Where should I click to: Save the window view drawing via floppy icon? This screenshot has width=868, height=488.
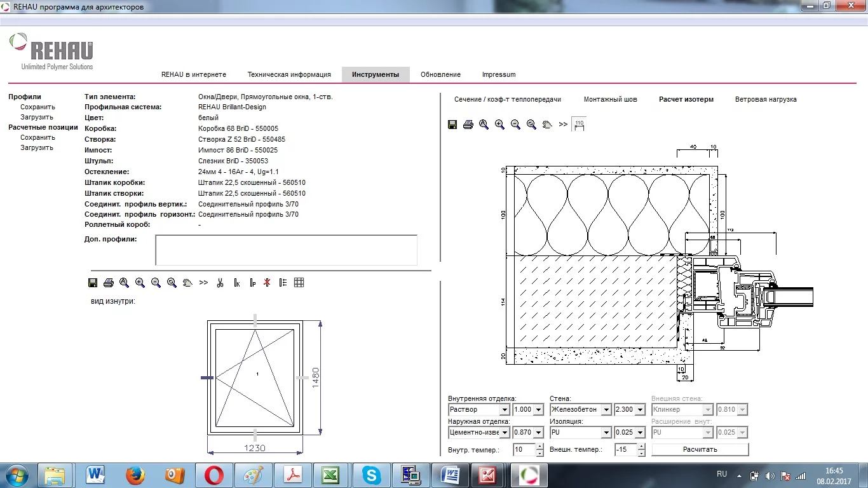point(93,282)
